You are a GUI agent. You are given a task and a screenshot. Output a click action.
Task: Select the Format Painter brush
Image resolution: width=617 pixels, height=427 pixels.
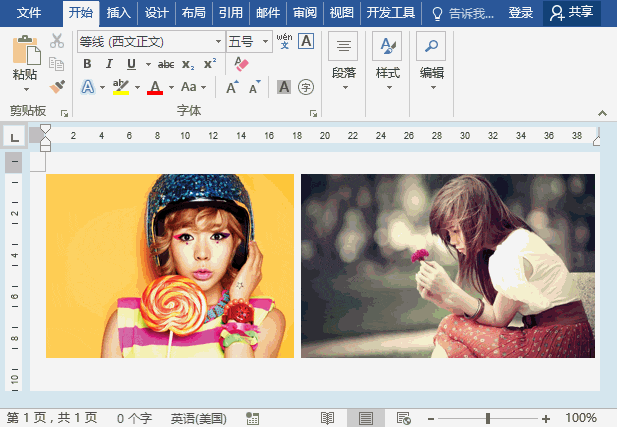click(x=57, y=87)
